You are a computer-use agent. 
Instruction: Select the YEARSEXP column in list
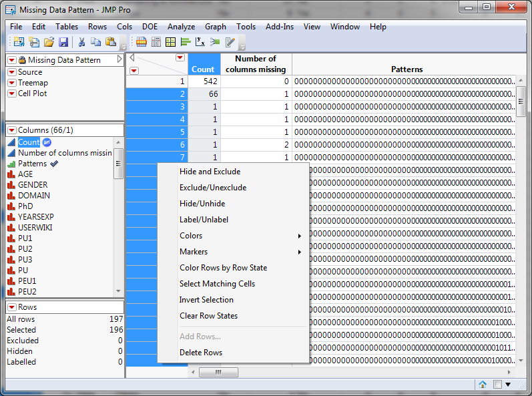coord(36,217)
